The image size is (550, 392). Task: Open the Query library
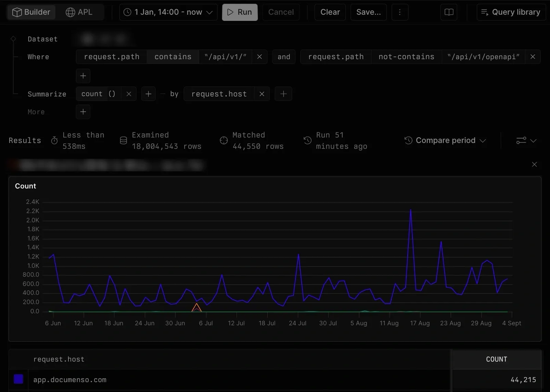pos(511,12)
